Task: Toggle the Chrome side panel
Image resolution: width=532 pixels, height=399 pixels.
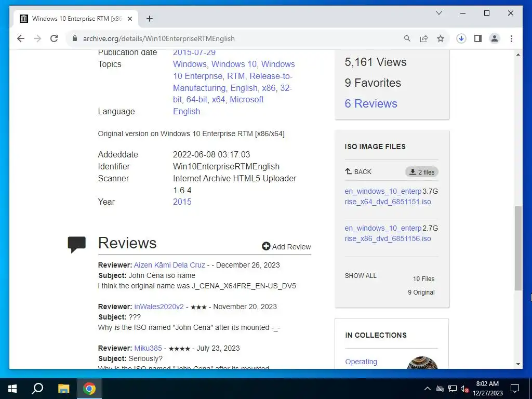Action: click(478, 38)
